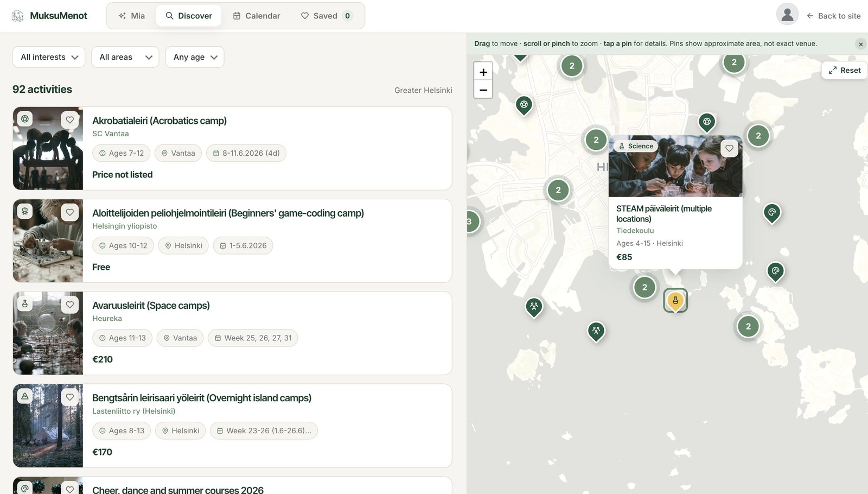Select the Discover tab
Screen dimensions: 868x494
pyautogui.click(x=189, y=16)
